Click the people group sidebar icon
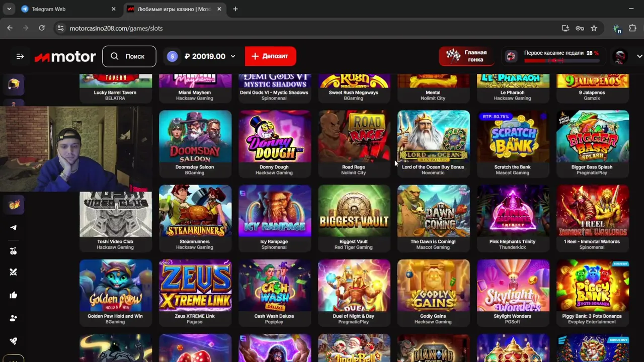 coord(14,318)
